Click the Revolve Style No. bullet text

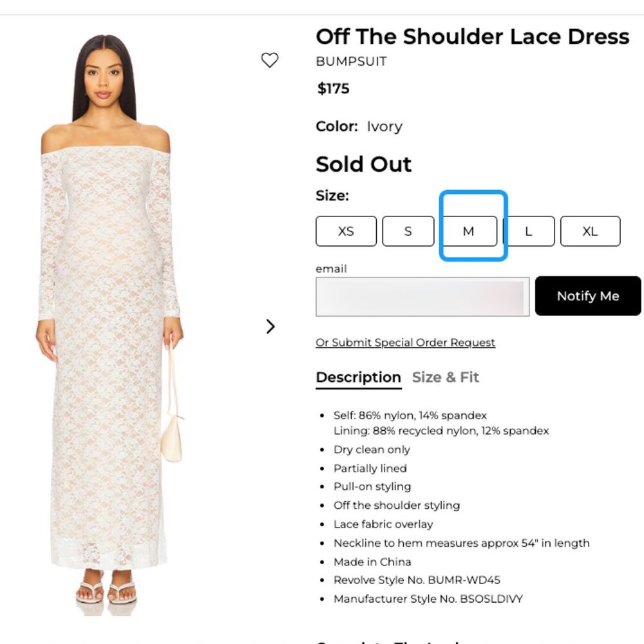click(x=417, y=580)
